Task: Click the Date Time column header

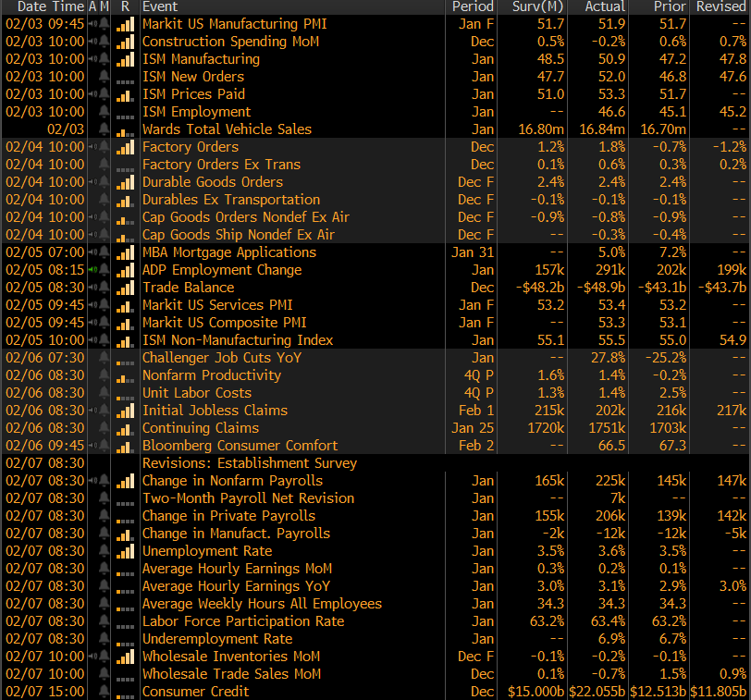Action: [44, 6]
